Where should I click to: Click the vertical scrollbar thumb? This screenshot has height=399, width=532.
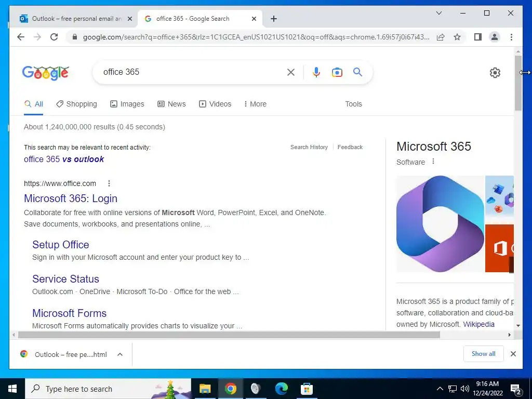(x=518, y=83)
